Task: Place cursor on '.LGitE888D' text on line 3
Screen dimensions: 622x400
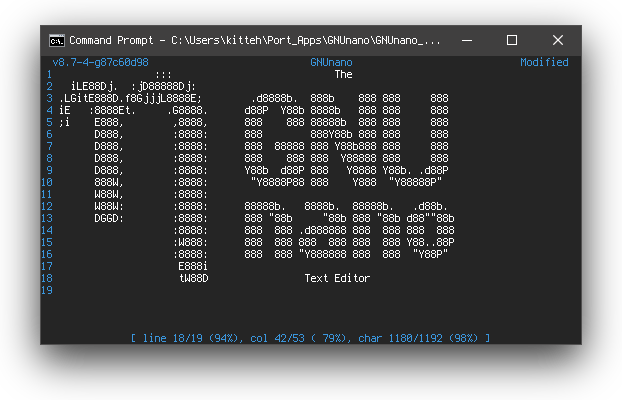Action: coord(89,98)
